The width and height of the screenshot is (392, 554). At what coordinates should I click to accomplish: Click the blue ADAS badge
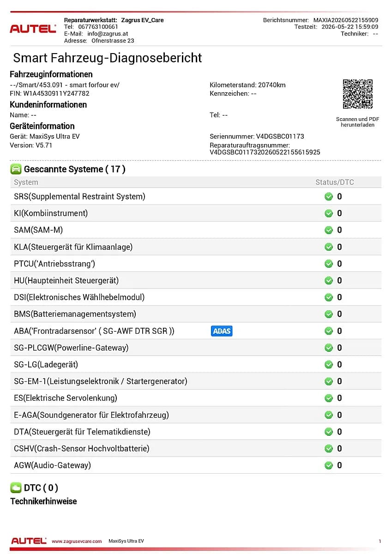[x=222, y=331]
